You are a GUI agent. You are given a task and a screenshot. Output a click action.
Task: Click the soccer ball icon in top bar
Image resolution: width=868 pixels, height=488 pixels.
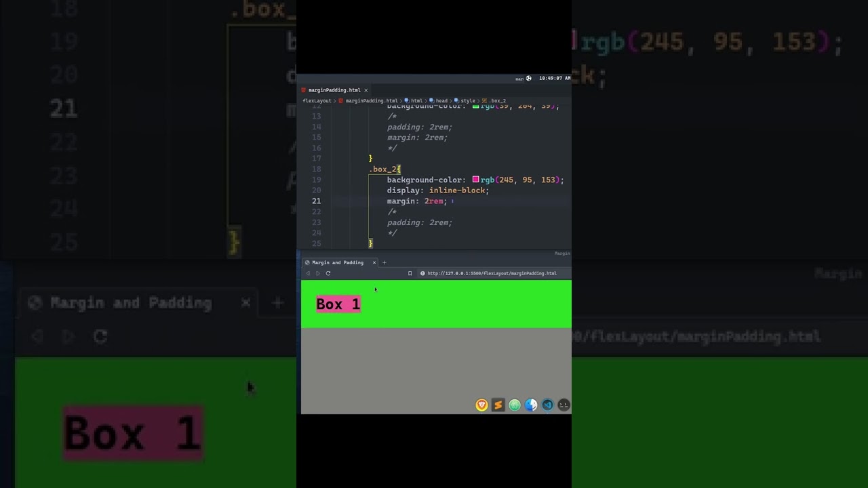click(x=529, y=78)
